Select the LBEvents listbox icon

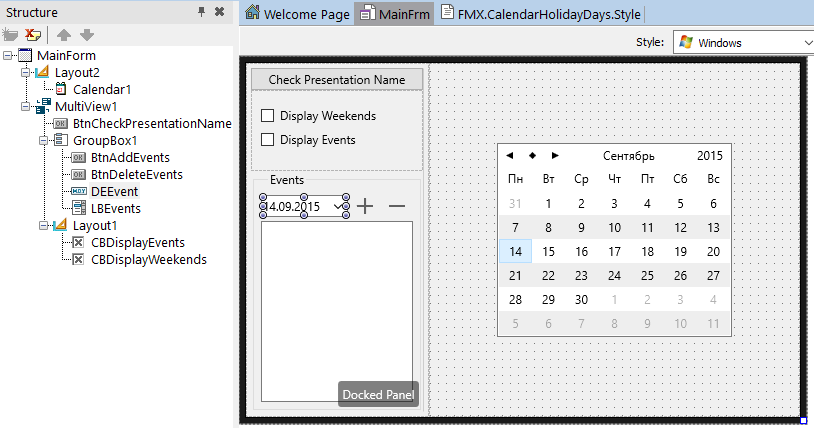(79, 208)
